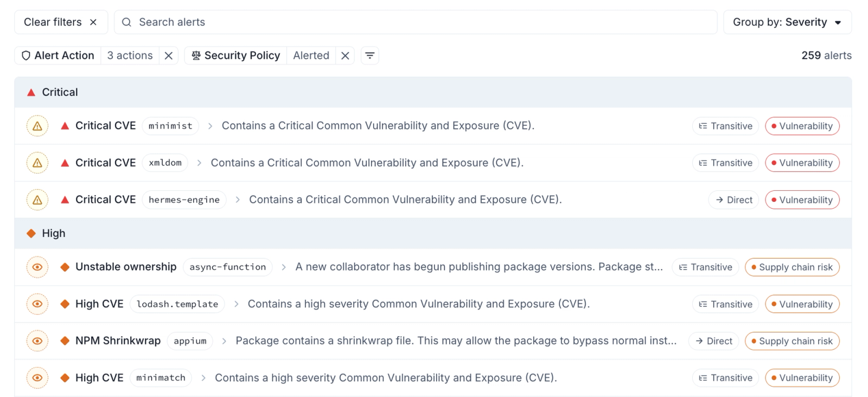Expand chevron after lodash.template tag
This screenshot has height=397, width=868.
pyautogui.click(x=236, y=304)
